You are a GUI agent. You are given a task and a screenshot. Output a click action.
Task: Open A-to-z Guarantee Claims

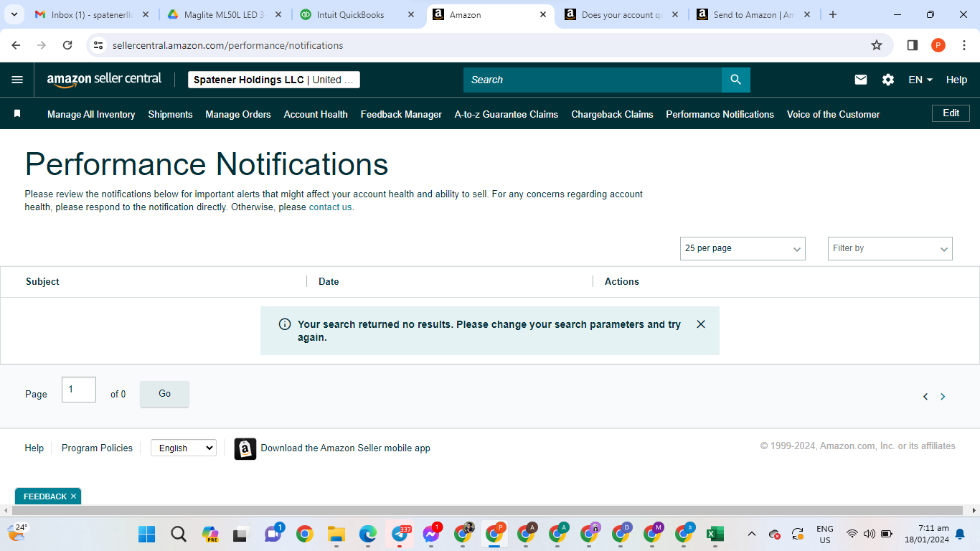point(507,114)
